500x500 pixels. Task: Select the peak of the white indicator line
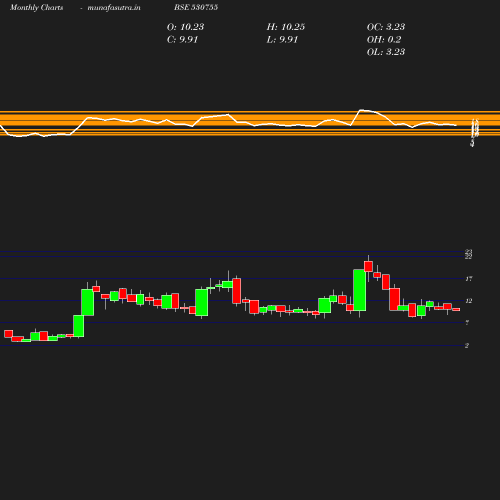click(x=361, y=110)
